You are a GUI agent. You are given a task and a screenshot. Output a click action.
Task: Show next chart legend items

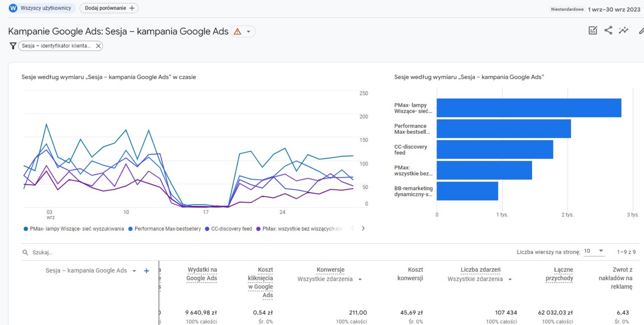point(363,229)
